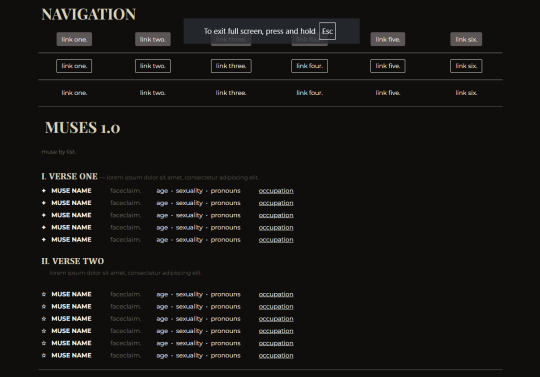The height and width of the screenshot is (377, 540).
Task: Go to the plain text 'link four.' link
Action: point(310,93)
